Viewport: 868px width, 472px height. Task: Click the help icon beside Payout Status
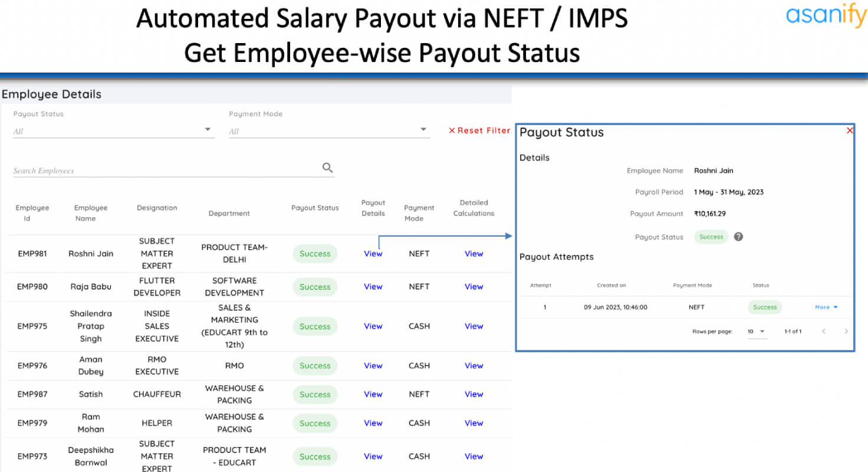[x=738, y=237]
